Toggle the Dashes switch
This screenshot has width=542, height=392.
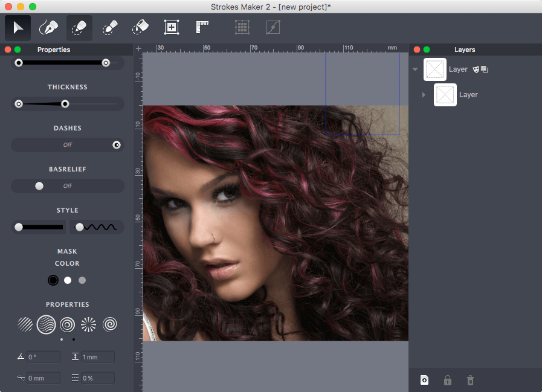tap(67, 145)
